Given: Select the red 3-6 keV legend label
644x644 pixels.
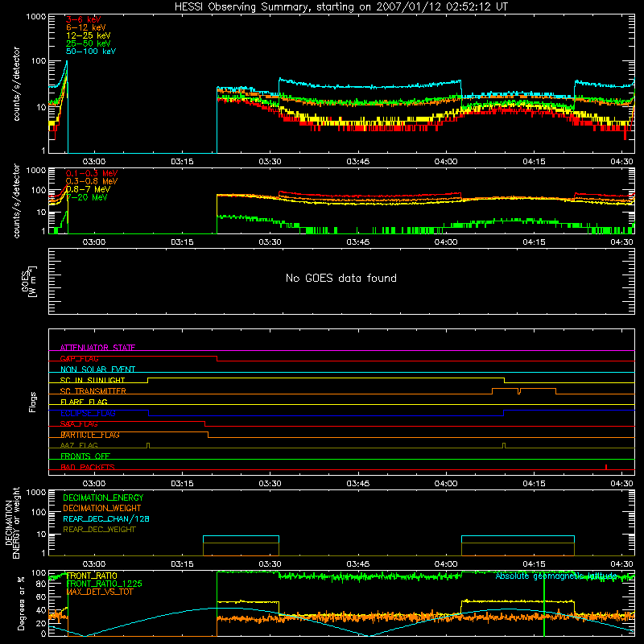Looking at the screenshot, I should (x=84, y=19).
